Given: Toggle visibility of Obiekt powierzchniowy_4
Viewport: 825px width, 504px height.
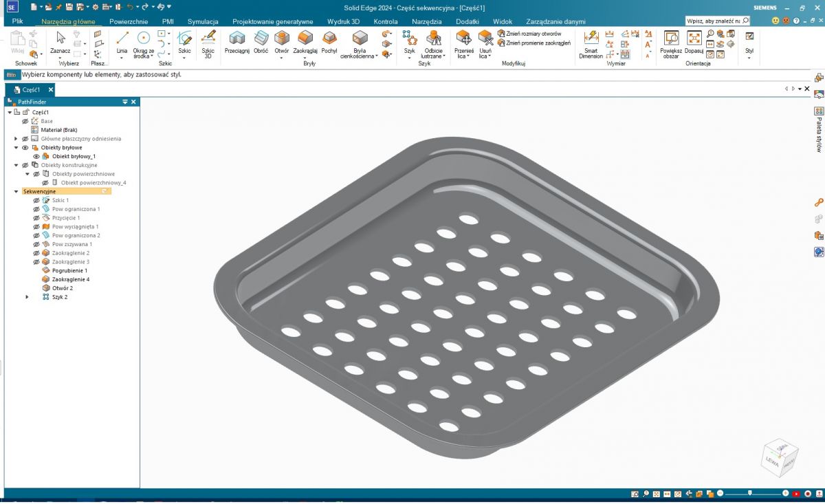Looking at the screenshot, I should [45, 183].
